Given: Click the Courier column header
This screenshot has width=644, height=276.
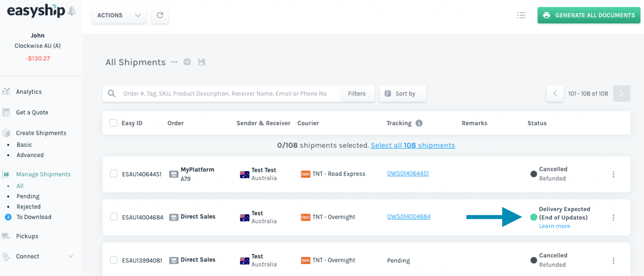Looking at the screenshot, I should tap(308, 123).
